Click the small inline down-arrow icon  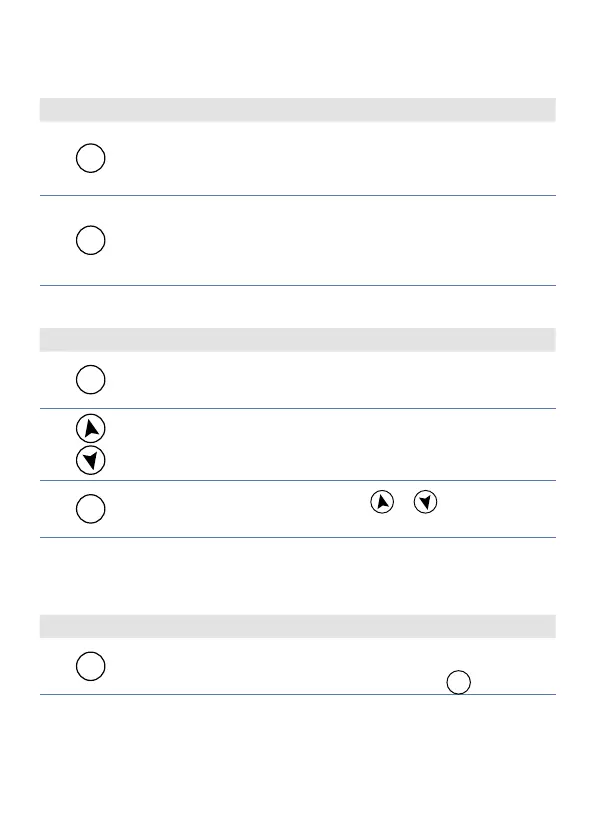click(425, 502)
